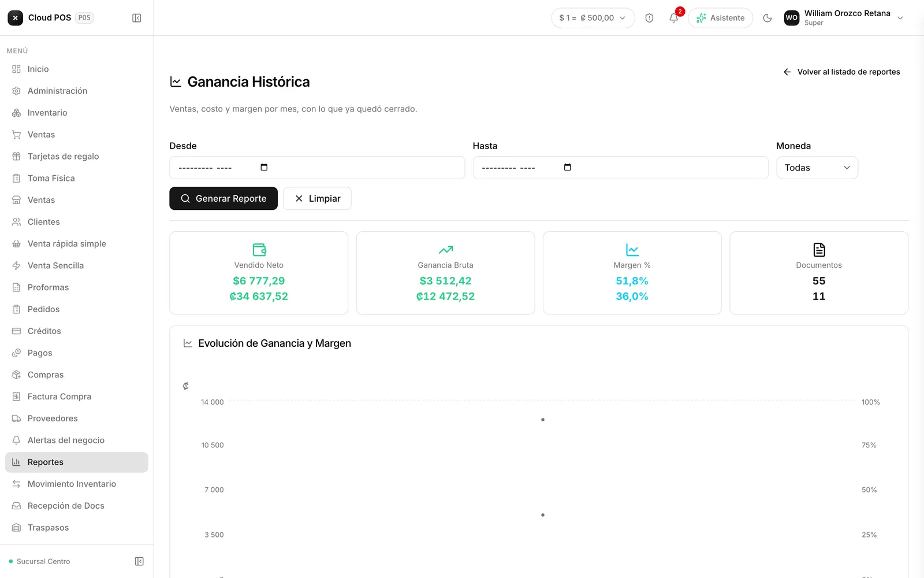Click the shield icon in header
The height and width of the screenshot is (578, 924).
[x=649, y=18]
